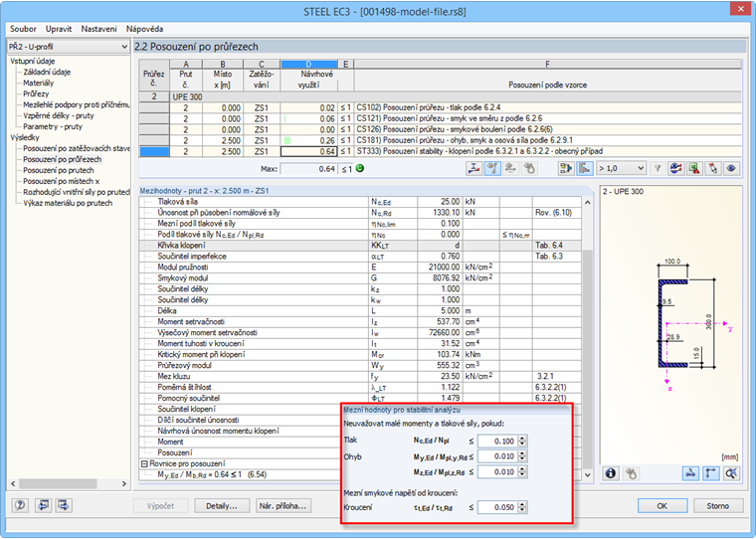
Task: Click the spinner beside the Kroucení value
Action: point(522,507)
